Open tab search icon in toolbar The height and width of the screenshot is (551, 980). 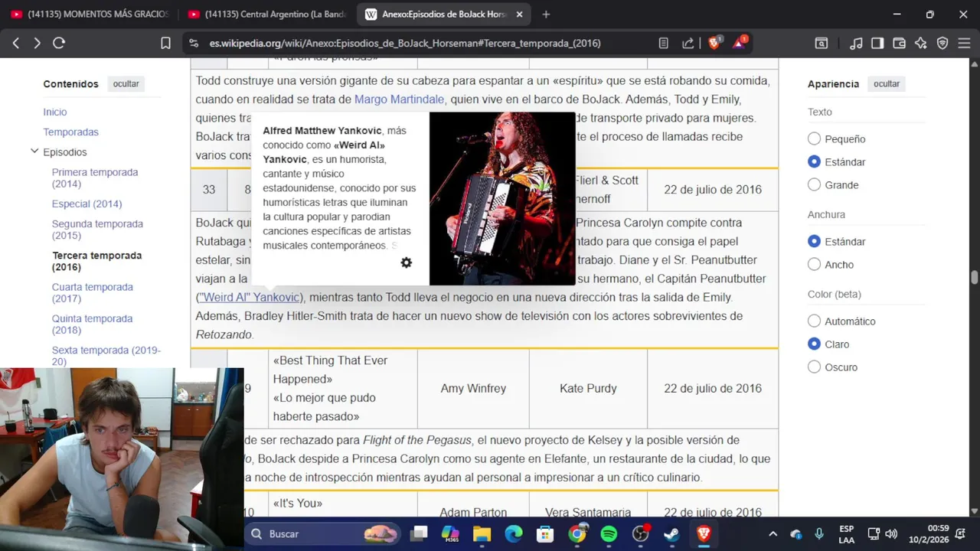point(821,44)
